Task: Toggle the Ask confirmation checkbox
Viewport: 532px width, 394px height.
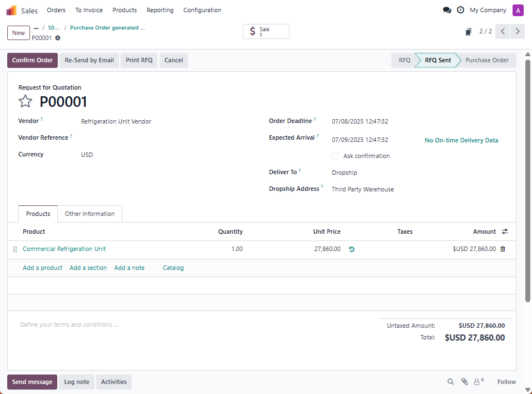Action: tap(335, 156)
